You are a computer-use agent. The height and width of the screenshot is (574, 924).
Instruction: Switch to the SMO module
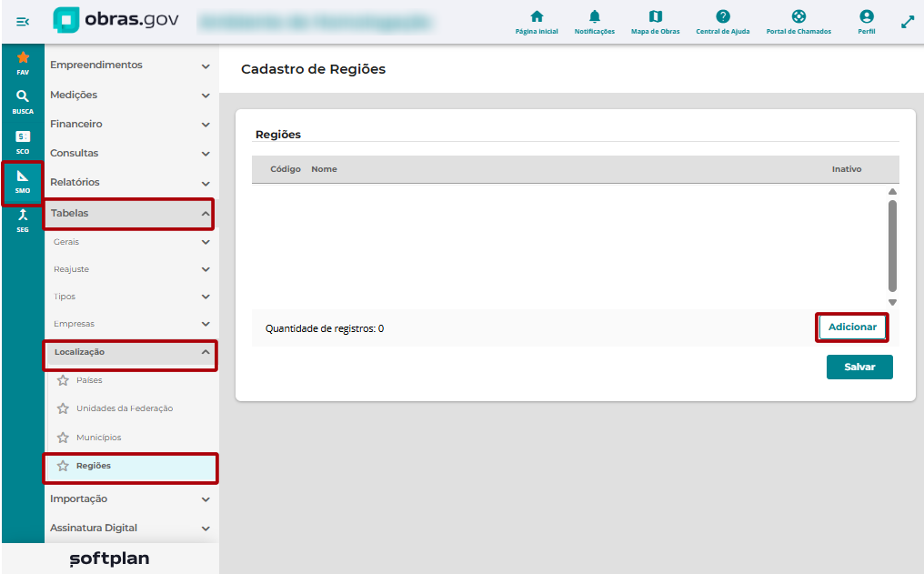pos(23,182)
